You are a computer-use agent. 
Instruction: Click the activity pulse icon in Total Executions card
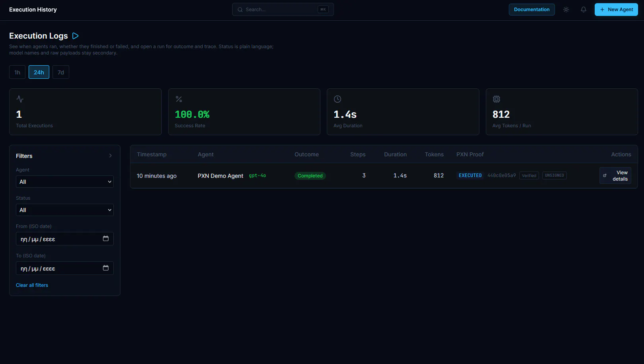[20, 99]
